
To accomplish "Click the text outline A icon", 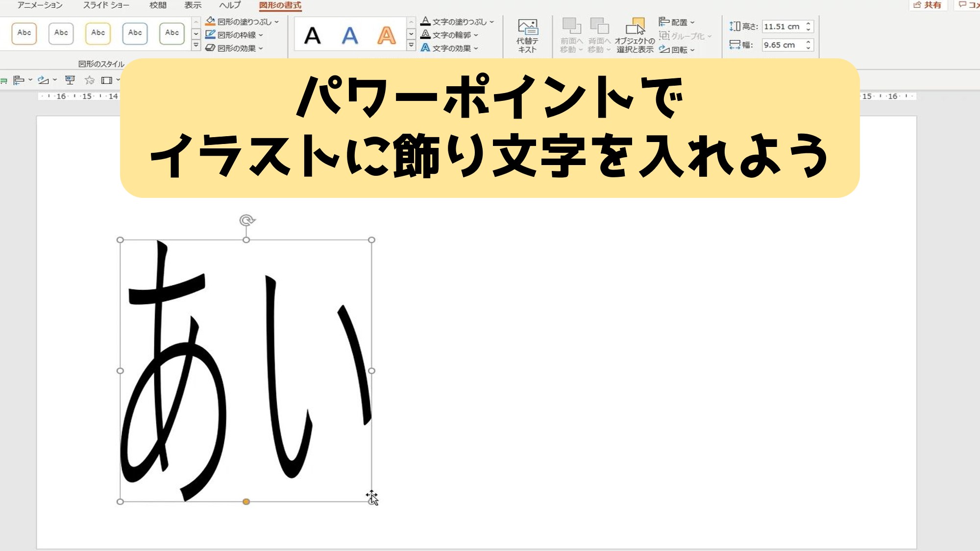I will pyautogui.click(x=425, y=34).
